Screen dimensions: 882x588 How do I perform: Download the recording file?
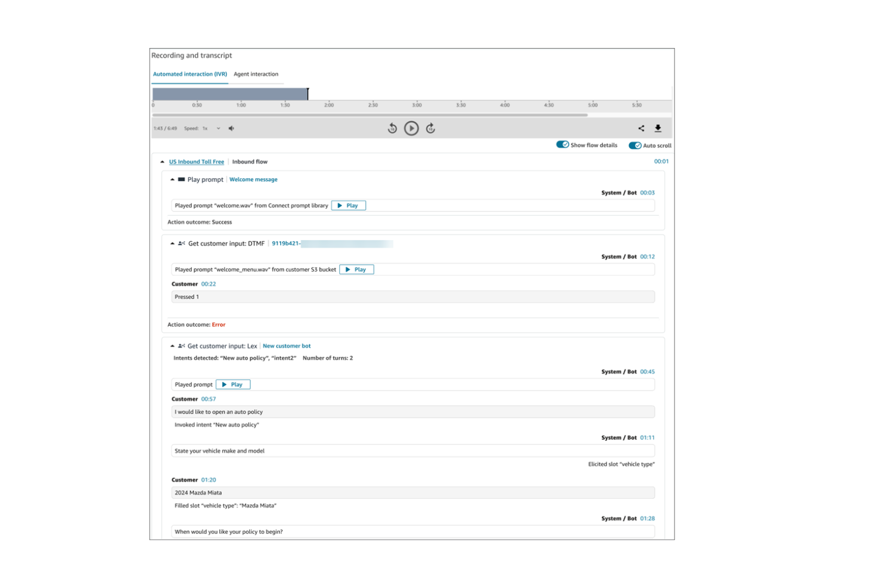tap(658, 129)
